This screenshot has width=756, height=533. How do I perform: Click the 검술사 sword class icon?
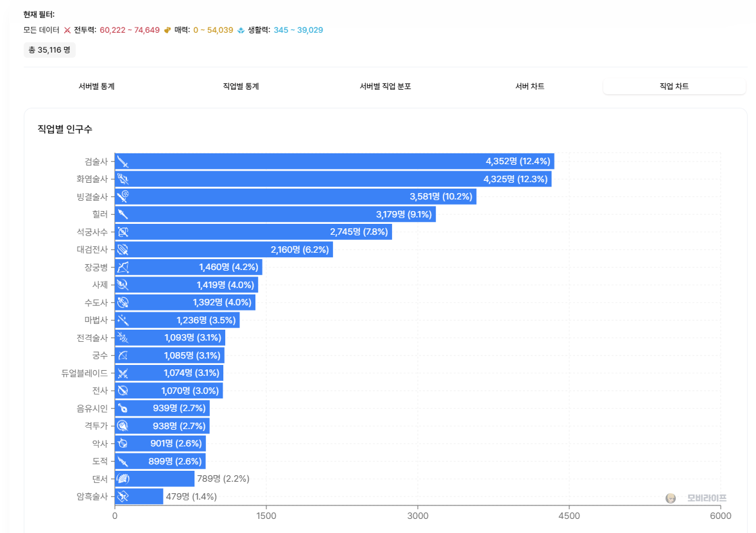click(x=123, y=162)
